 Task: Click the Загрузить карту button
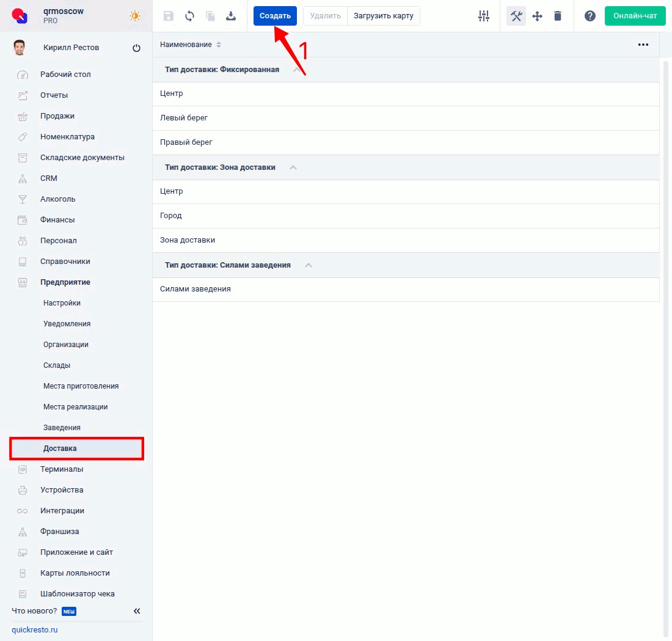384,16
